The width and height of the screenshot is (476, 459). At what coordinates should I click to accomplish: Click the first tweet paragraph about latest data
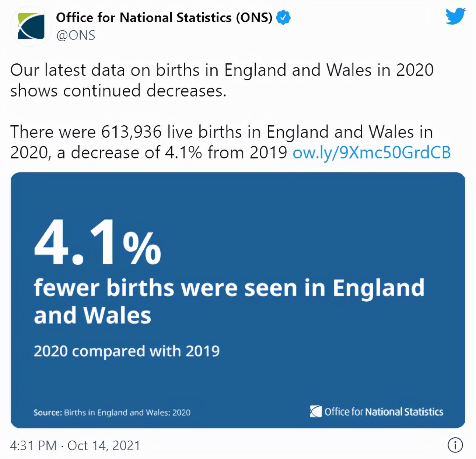click(222, 80)
